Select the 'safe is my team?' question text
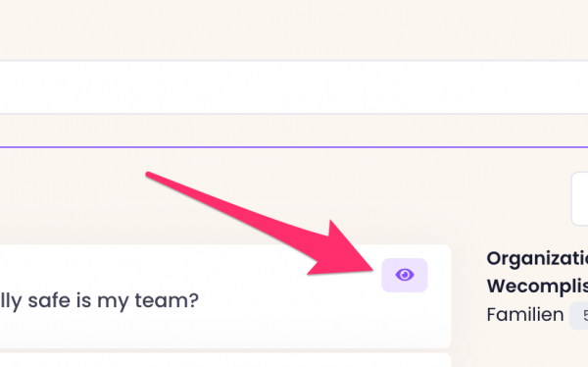The image size is (588, 367). [99, 300]
